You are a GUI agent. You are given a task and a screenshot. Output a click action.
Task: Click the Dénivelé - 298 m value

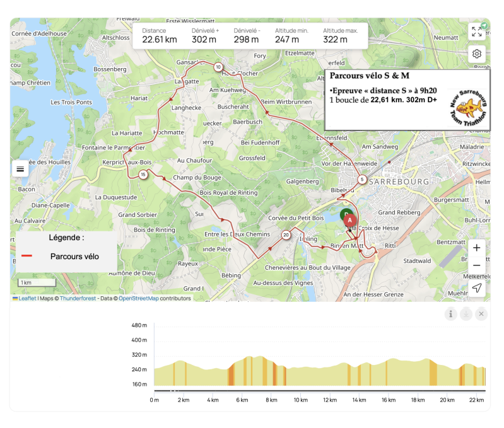click(246, 40)
